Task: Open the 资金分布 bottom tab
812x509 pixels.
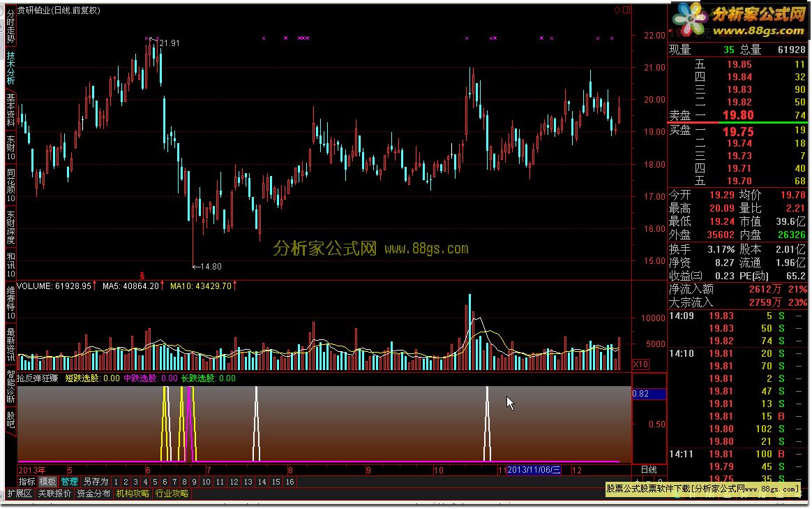Action: (x=93, y=494)
